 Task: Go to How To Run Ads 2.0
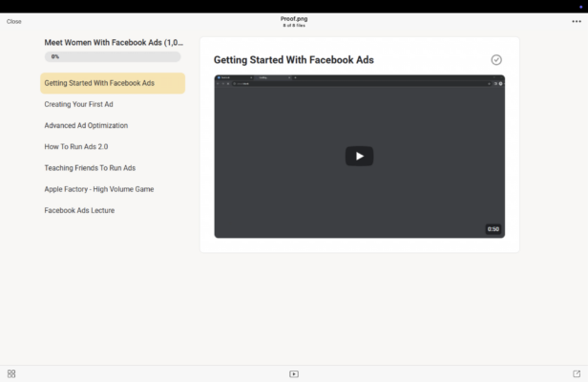coord(76,147)
